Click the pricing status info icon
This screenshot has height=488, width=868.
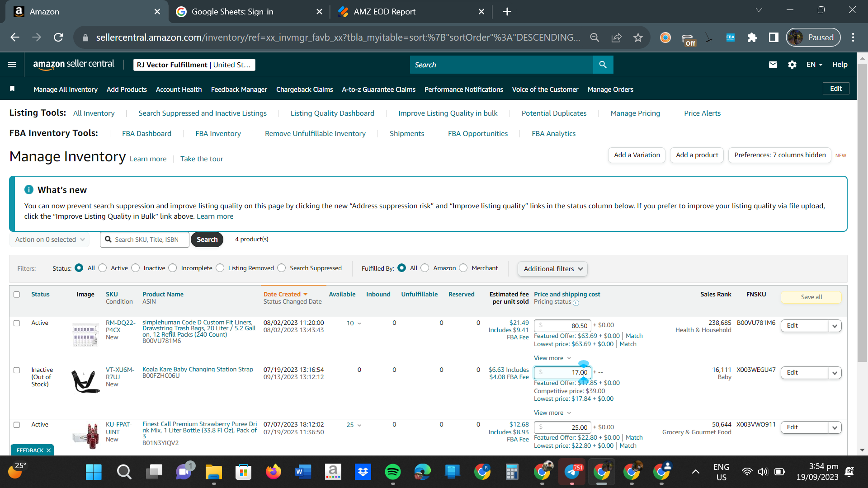(576, 303)
